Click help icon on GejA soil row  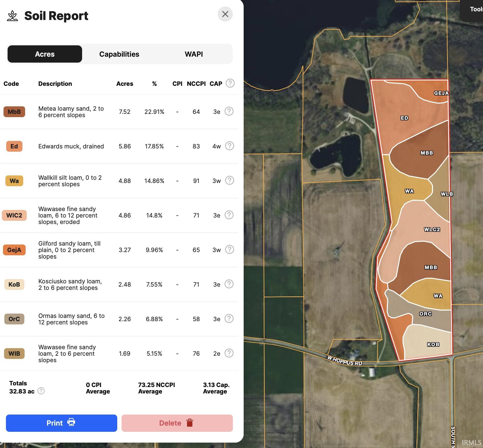point(229,249)
